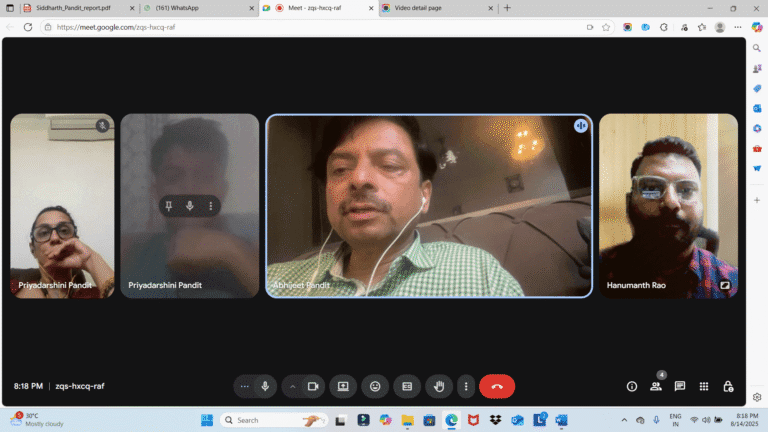The image size is (768, 432).
Task: Click the red Leave call button
Action: tap(497, 386)
